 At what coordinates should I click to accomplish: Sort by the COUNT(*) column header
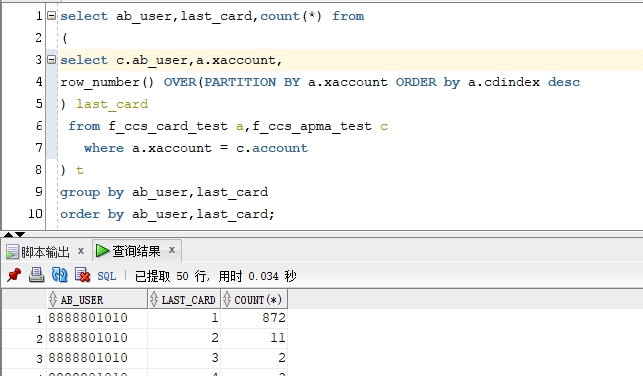click(254, 300)
